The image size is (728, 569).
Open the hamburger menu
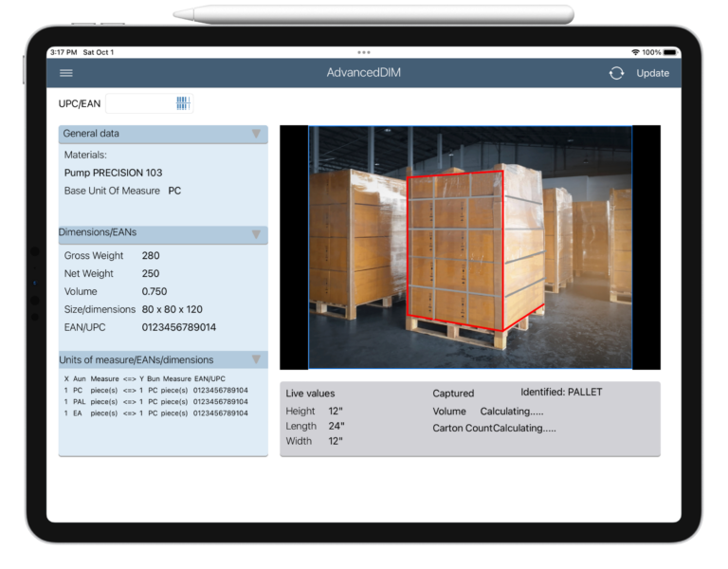[x=66, y=73]
